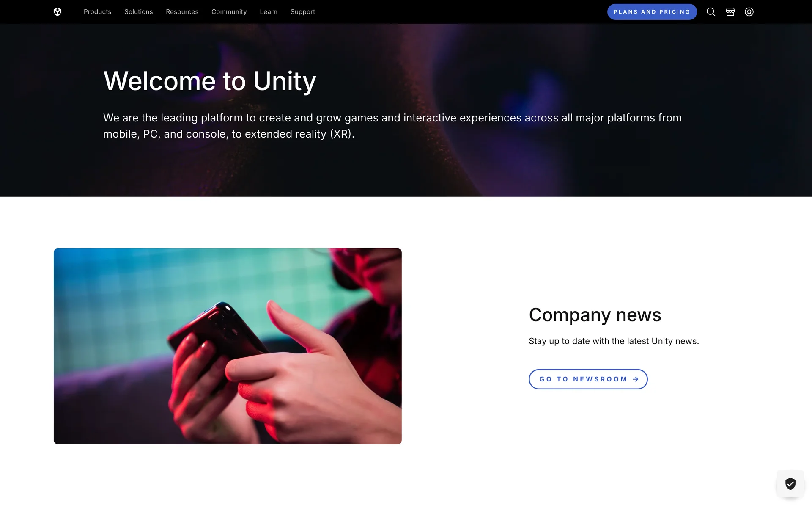Screen dimensions: 812x508
Task: Click the leading platform description paragraph
Action: click(392, 126)
